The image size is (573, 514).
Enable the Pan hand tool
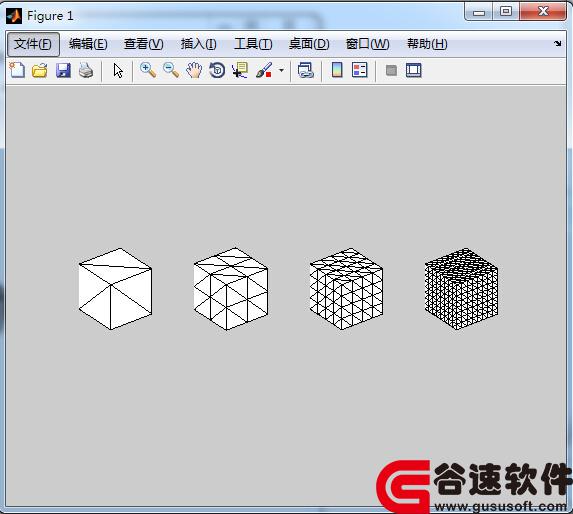coord(194,70)
